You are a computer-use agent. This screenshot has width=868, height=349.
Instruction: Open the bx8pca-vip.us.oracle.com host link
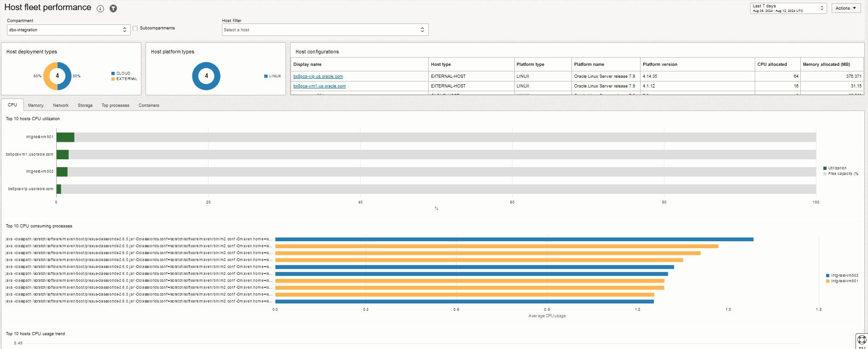[x=318, y=76]
